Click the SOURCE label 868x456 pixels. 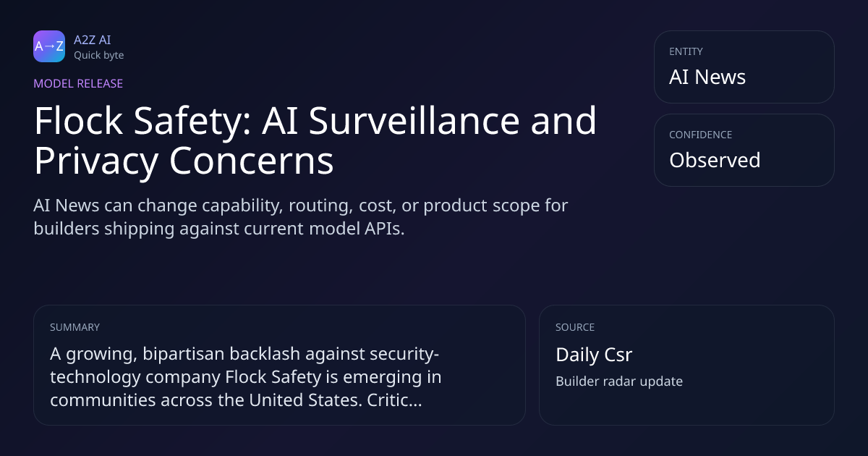tap(575, 327)
